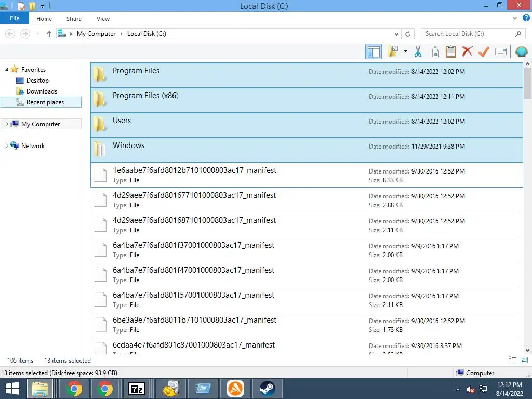Cut selected items with scissors icon

418,51
